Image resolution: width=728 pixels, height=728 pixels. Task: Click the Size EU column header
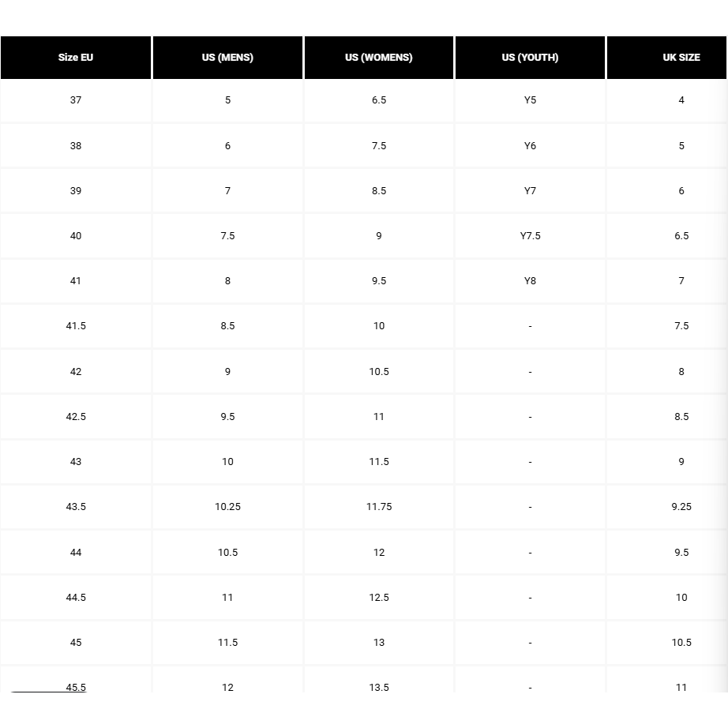(x=76, y=58)
